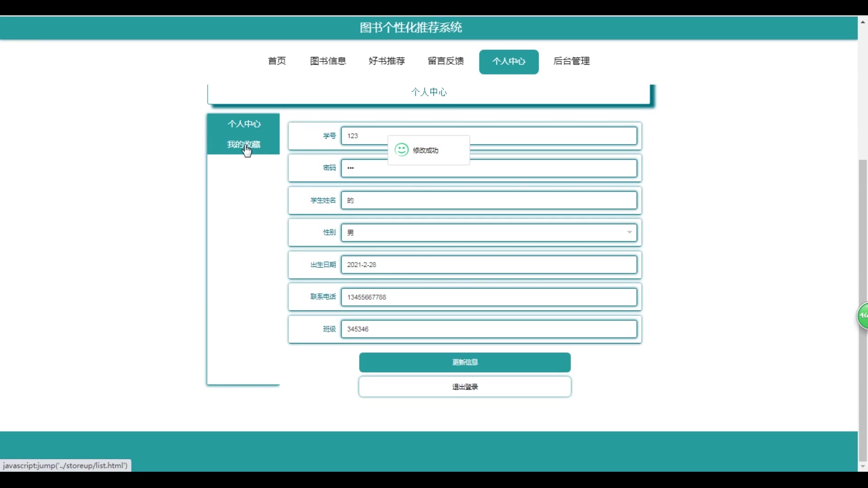Open the 好书推荐 menu item
Image resolution: width=868 pixels, height=488 pixels.
click(387, 61)
